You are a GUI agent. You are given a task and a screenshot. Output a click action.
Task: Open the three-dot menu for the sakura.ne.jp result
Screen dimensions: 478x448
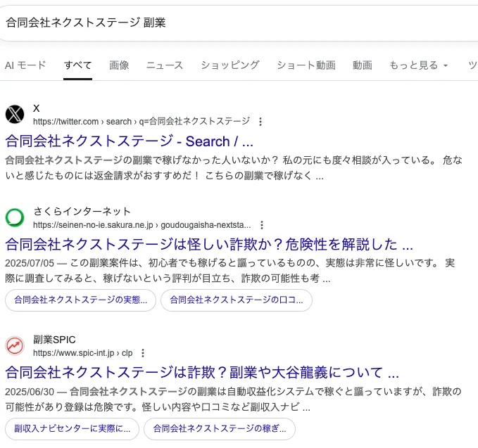262,225
